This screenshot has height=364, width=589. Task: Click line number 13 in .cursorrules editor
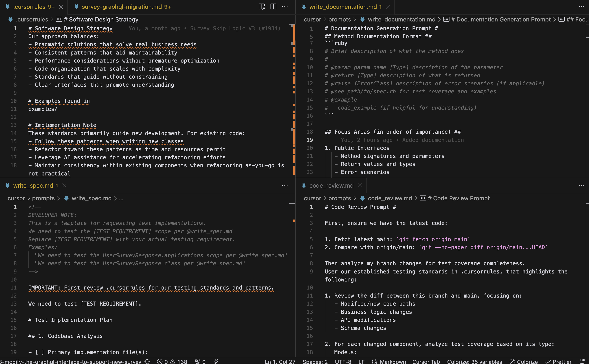click(13, 125)
